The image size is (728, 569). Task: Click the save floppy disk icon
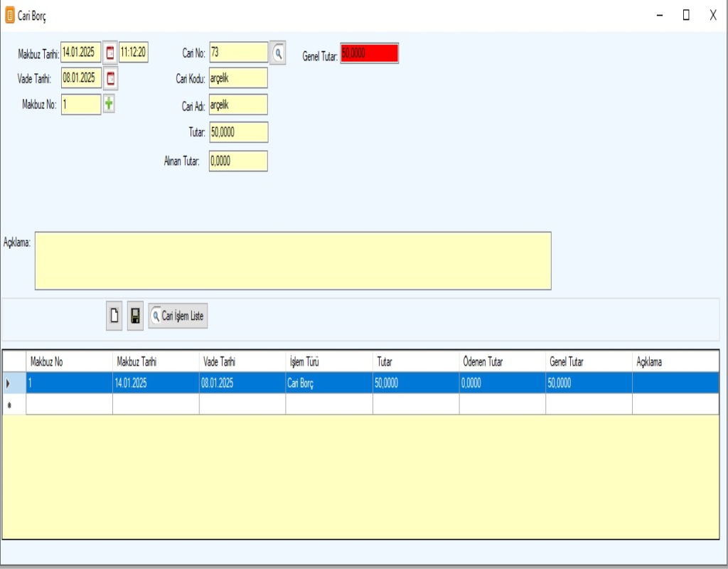click(135, 316)
